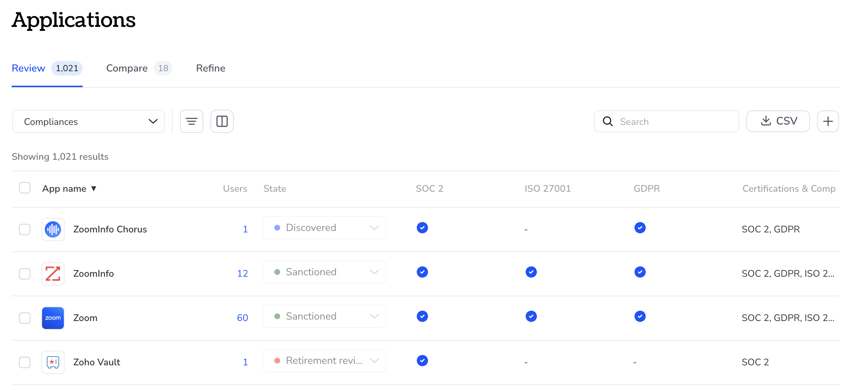
Task: Switch to the Refine tab
Action: point(211,68)
